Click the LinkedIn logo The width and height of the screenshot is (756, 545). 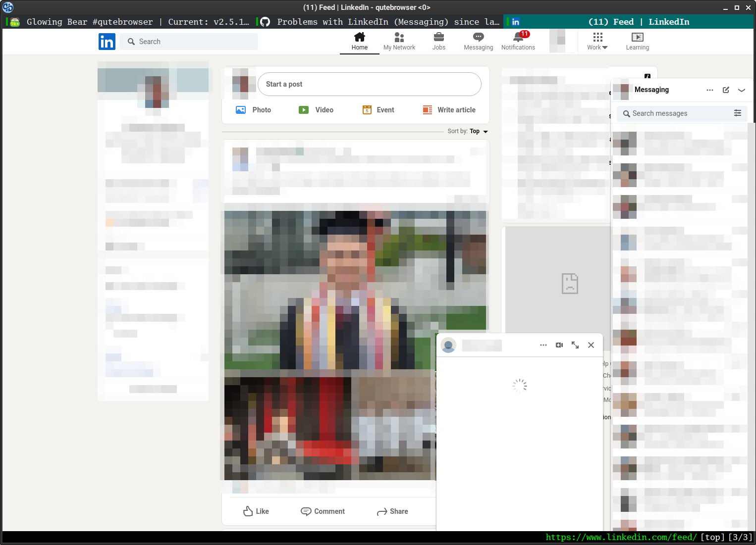coord(107,42)
